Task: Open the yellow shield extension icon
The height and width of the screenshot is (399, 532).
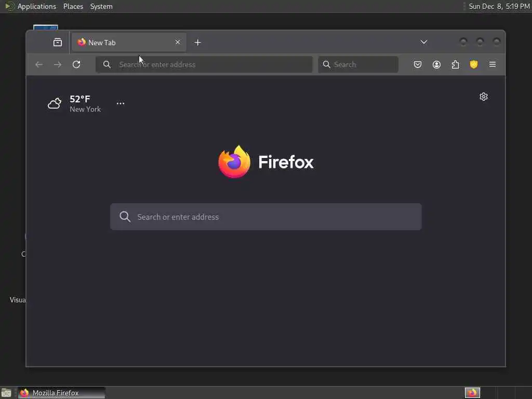Action: (474, 64)
